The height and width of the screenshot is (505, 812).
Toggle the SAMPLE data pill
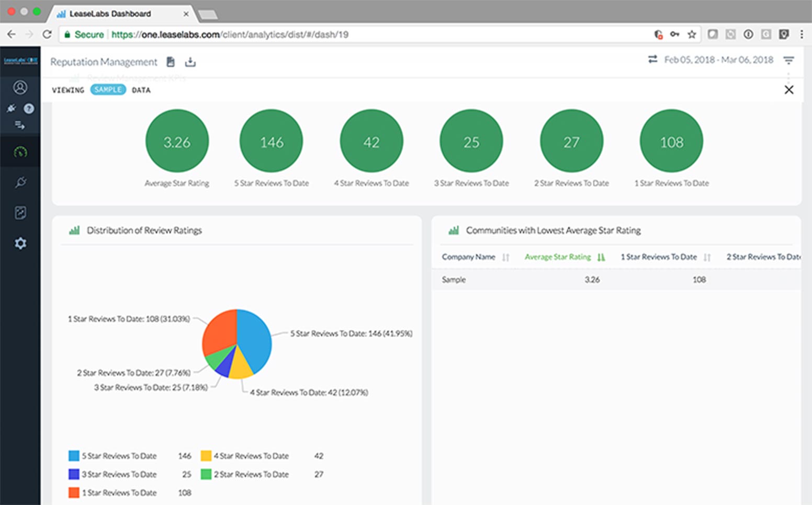(108, 90)
